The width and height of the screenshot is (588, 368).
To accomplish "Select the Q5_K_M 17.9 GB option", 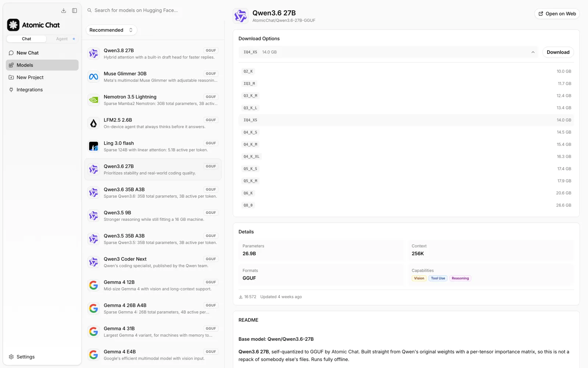I will [406, 181].
